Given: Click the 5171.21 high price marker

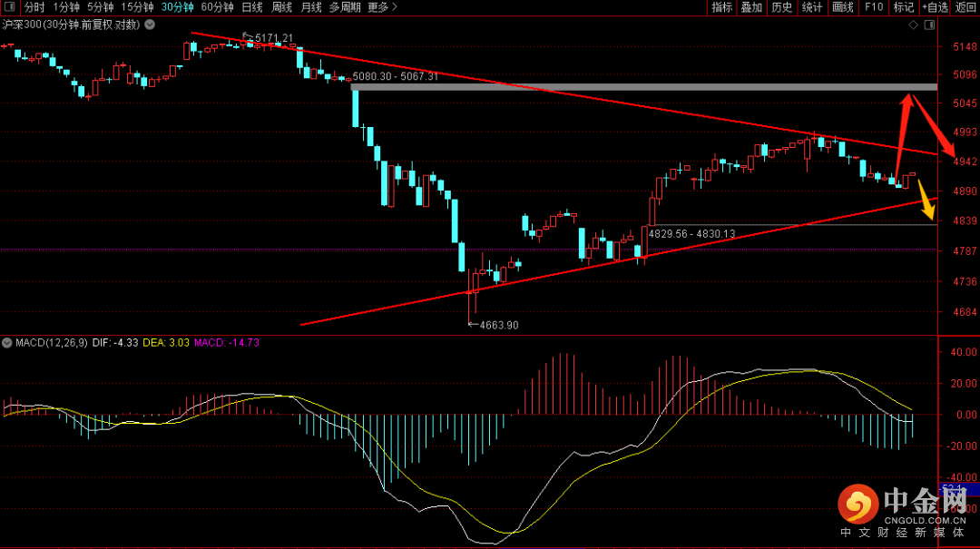Looking at the screenshot, I should click(274, 38).
